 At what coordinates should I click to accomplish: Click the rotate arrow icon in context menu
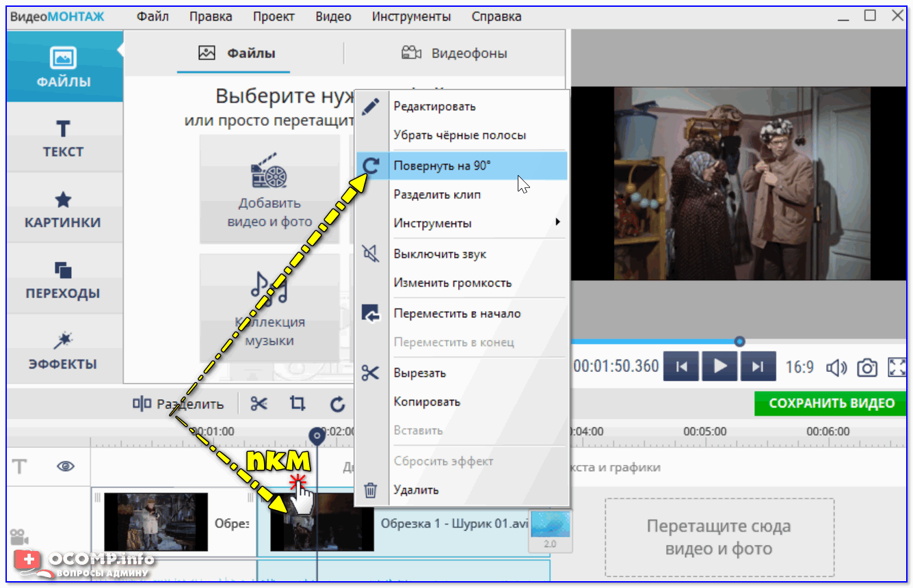[371, 165]
